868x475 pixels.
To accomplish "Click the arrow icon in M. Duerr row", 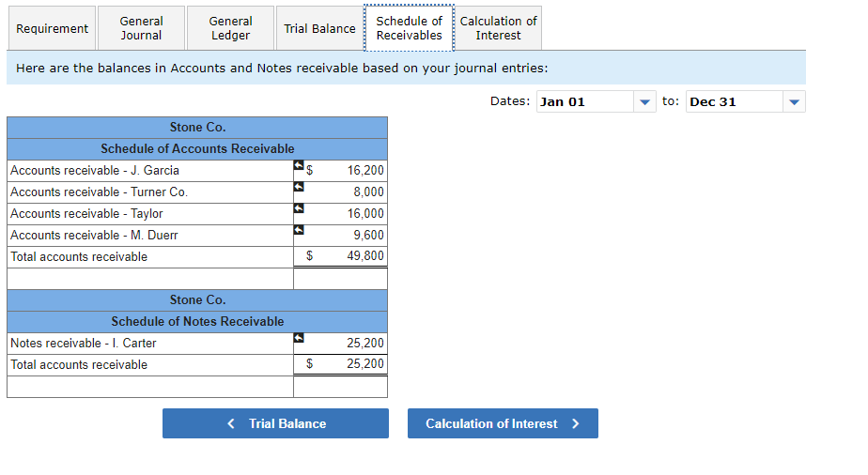I will pyautogui.click(x=299, y=229).
